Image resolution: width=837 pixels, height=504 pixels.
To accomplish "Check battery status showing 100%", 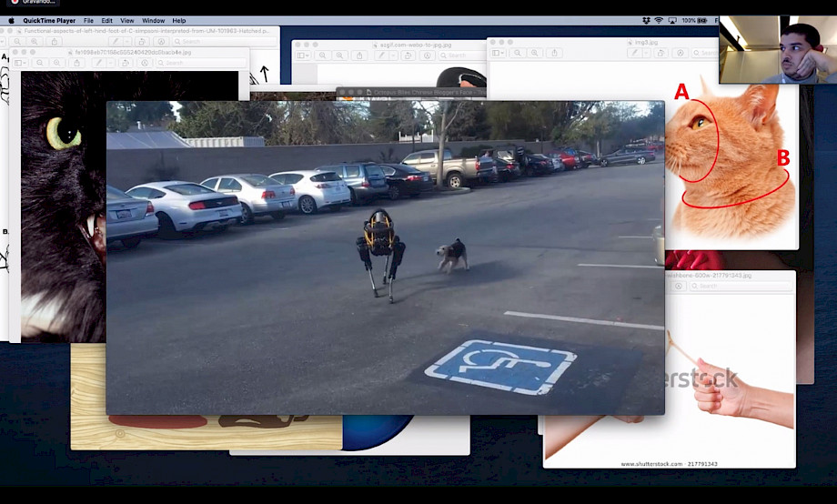I will [x=694, y=21].
